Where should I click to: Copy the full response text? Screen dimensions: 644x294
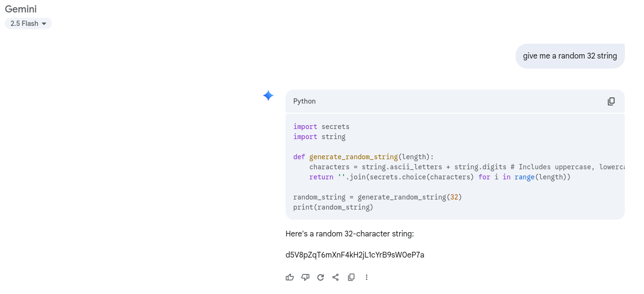351,277
